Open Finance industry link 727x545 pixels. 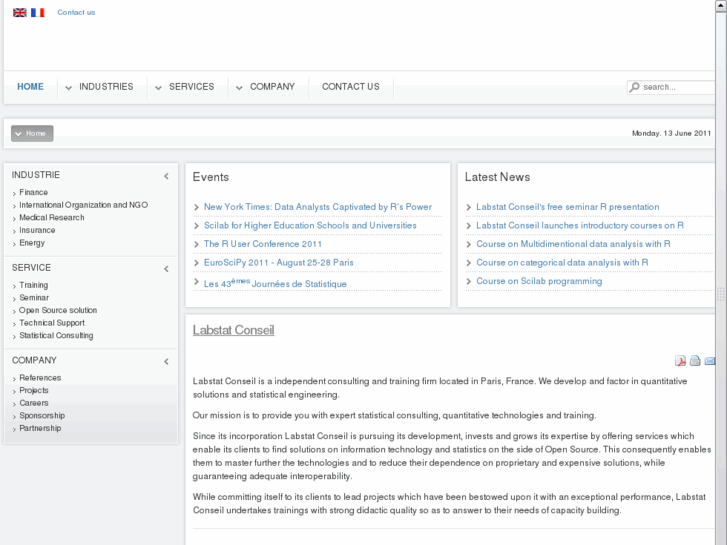click(33, 192)
